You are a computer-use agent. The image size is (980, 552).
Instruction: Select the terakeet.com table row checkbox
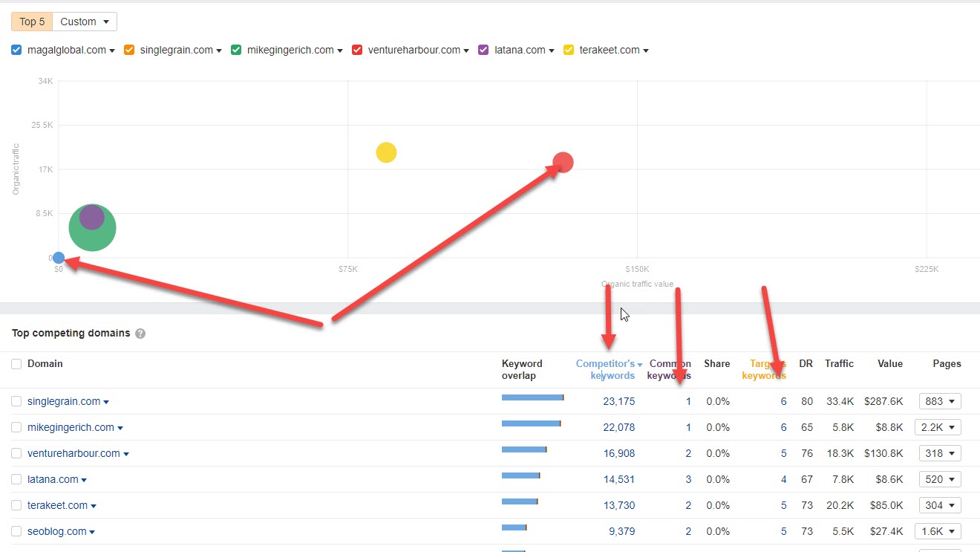(x=16, y=505)
